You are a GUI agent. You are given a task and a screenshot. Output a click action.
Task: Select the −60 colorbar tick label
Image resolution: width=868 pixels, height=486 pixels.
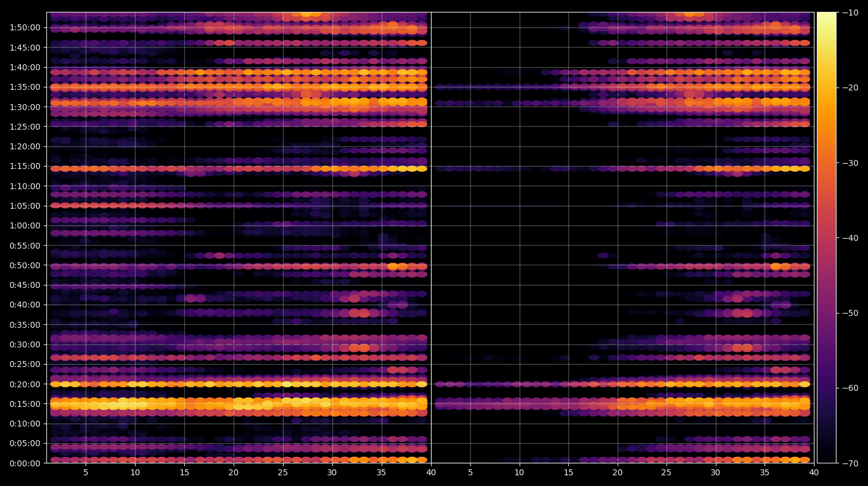tap(850, 388)
